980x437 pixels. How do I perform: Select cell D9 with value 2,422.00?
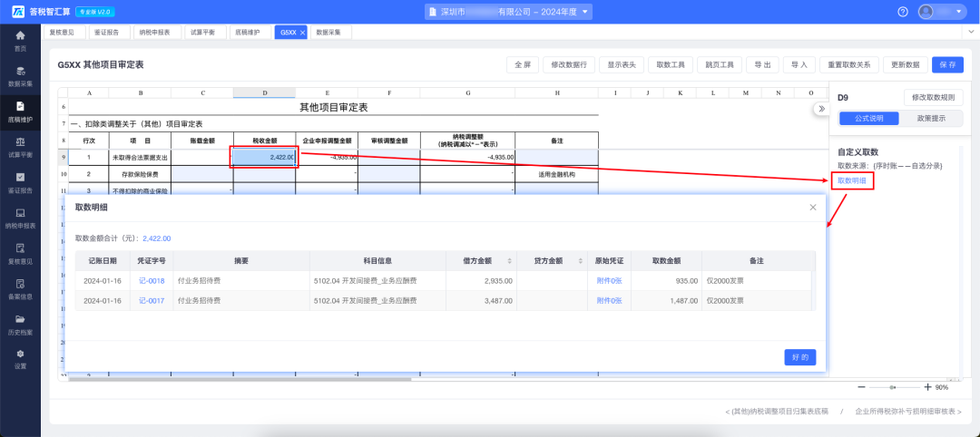(x=264, y=158)
